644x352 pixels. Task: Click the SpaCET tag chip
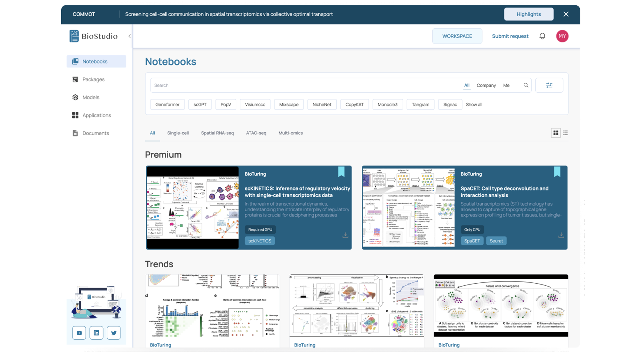472,241
